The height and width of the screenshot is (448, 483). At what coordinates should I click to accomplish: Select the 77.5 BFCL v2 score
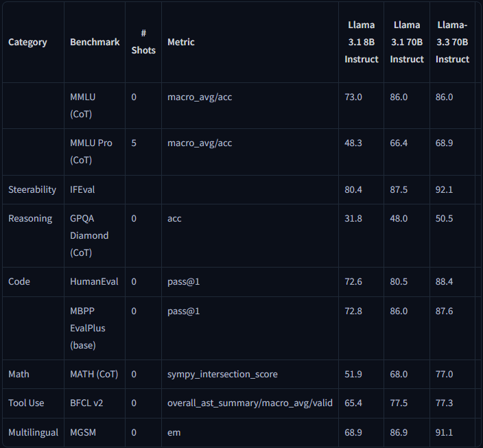click(399, 403)
